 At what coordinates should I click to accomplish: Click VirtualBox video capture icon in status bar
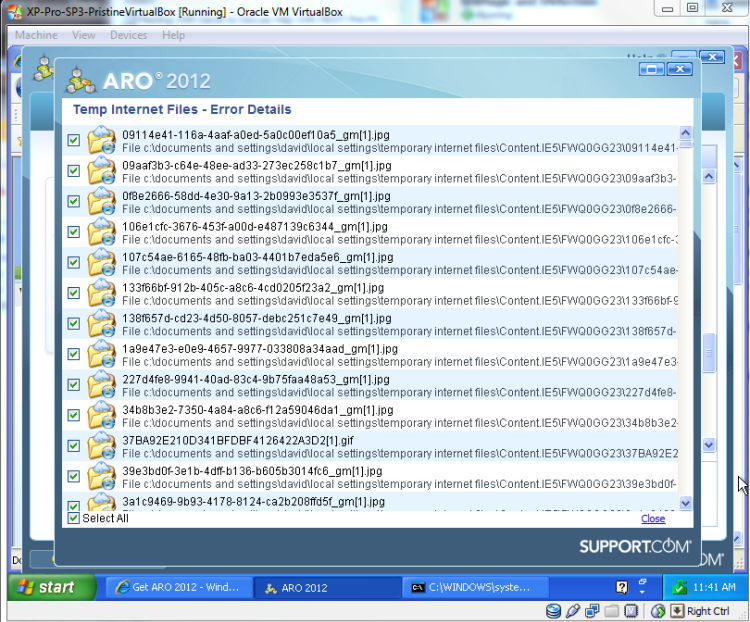631,611
